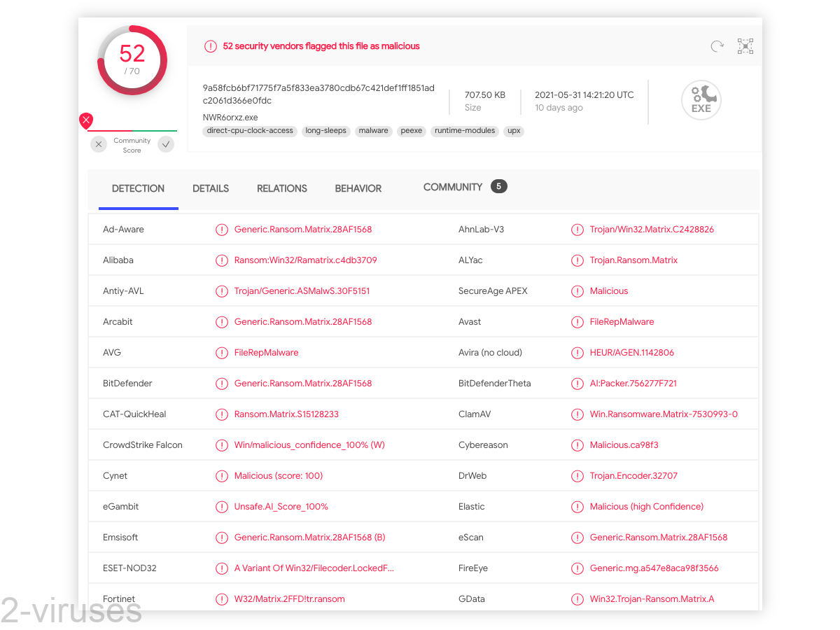Image resolution: width=840 pixels, height=630 pixels.
Task: Click alert icon beside '52 security vendors' message
Action: [211, 46]
